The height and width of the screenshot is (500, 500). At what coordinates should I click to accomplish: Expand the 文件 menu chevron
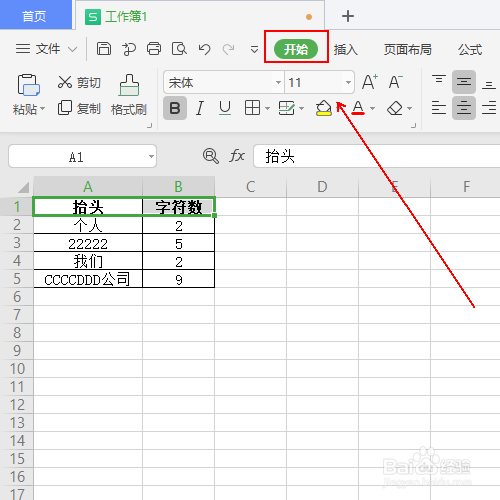point(72,49)
